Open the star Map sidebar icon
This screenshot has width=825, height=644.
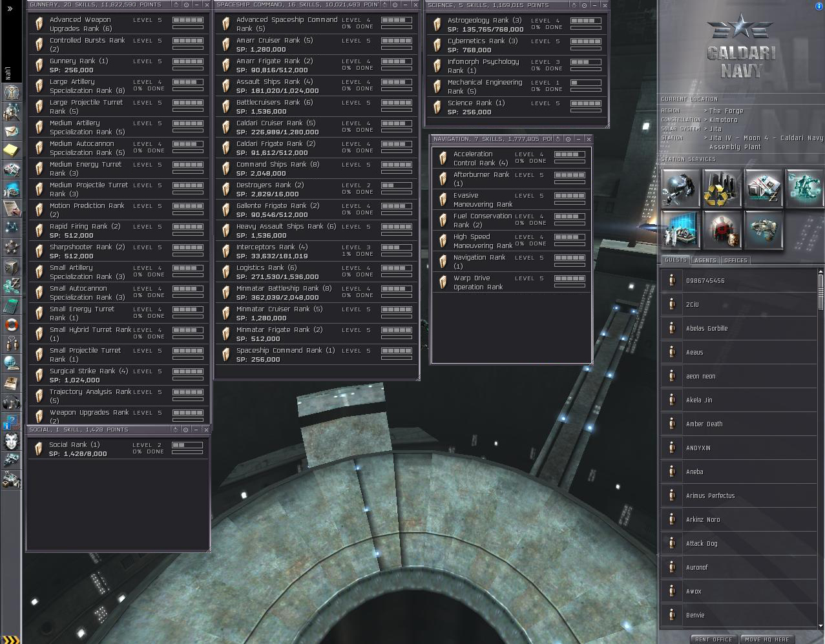coord(11,227)
